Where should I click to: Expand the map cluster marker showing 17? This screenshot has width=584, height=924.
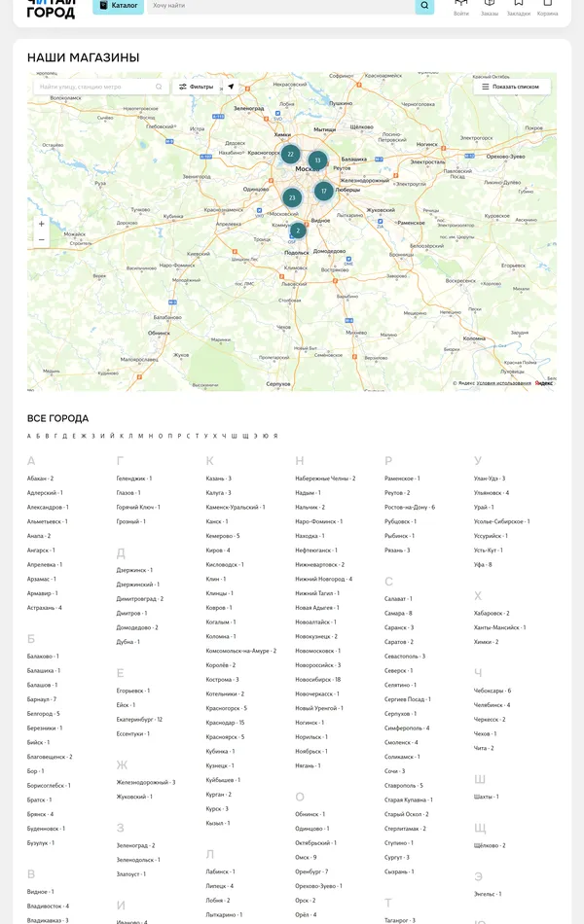[323, 192]
